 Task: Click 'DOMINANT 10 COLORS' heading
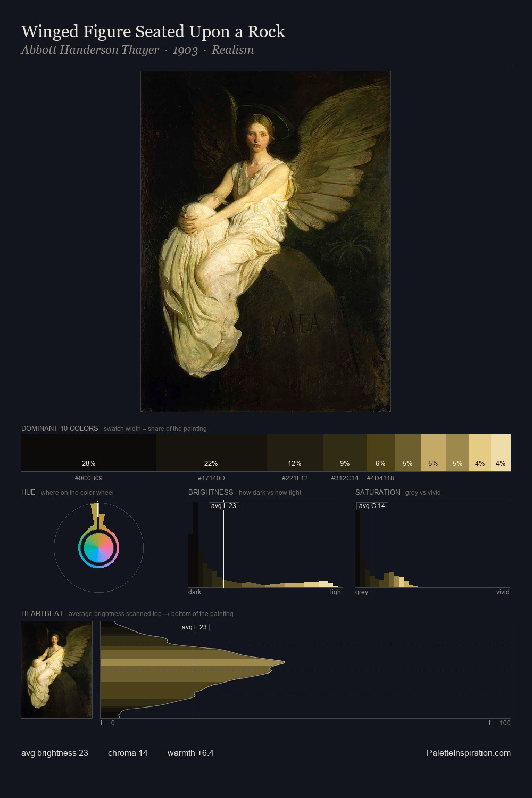[60, 428]
